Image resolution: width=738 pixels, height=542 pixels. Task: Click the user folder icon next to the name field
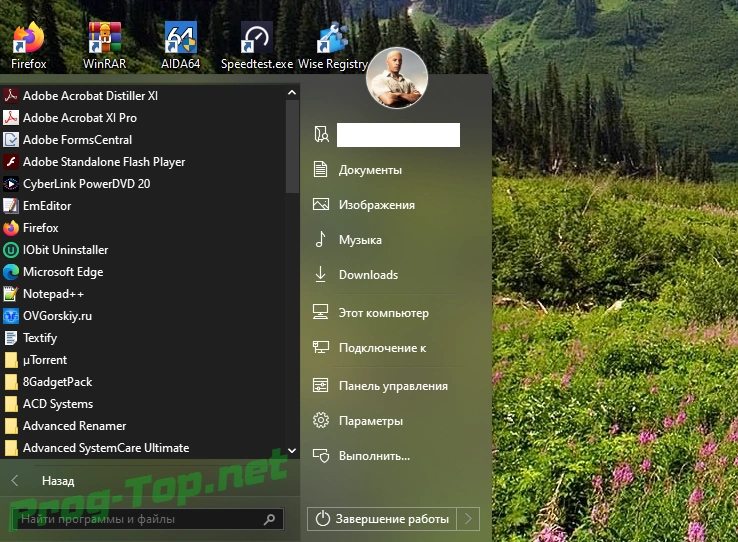pos(321,134)
